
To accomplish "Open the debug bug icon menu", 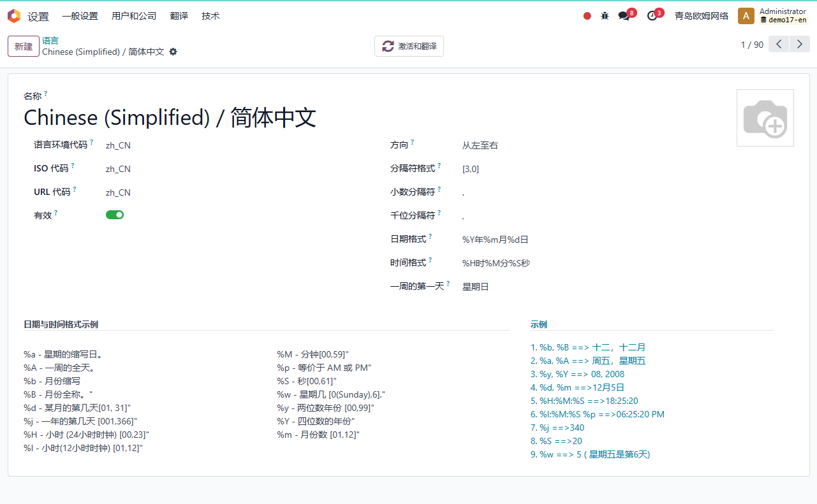I will (x=605, y=16).
